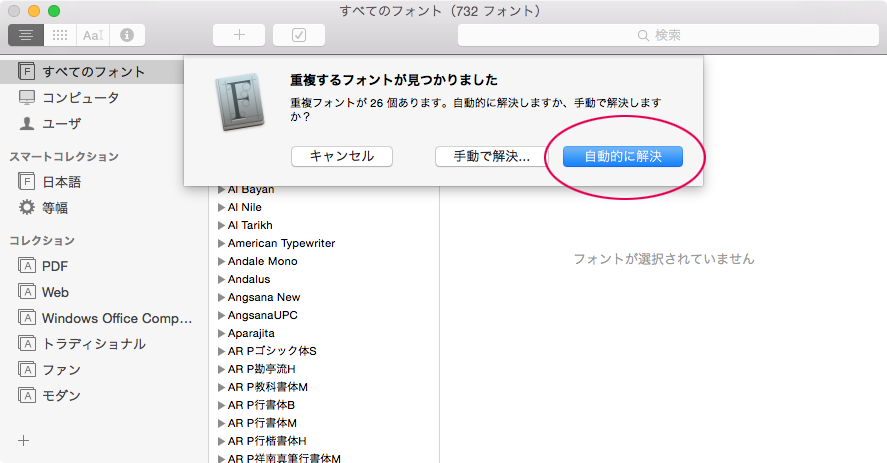The width and height of the screenshot is (887, 463).
Task: Click the computer monitor icon in sidebar
Action: pos(27,97)
